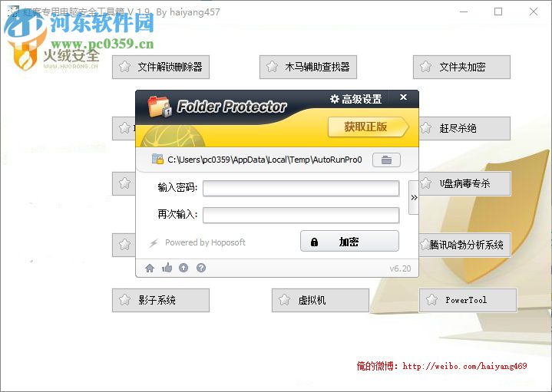552x392 pixels.
Task: Click 获取正版 button
Action: [369, 127]
